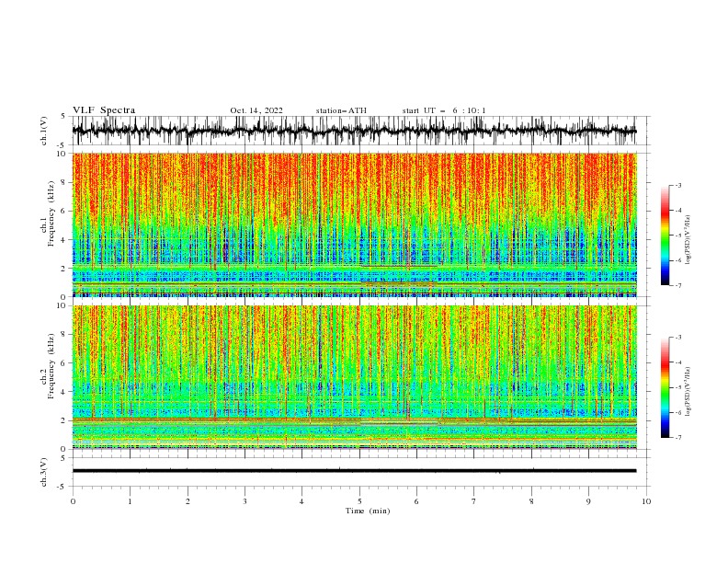Click time axis tick label '9'

tap(588, 501)
